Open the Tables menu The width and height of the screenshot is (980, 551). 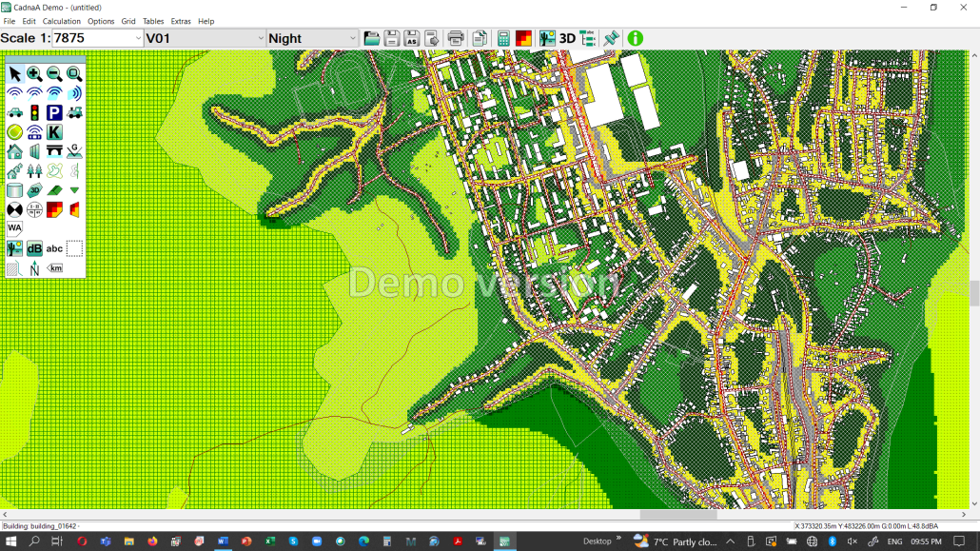[153, 21]
